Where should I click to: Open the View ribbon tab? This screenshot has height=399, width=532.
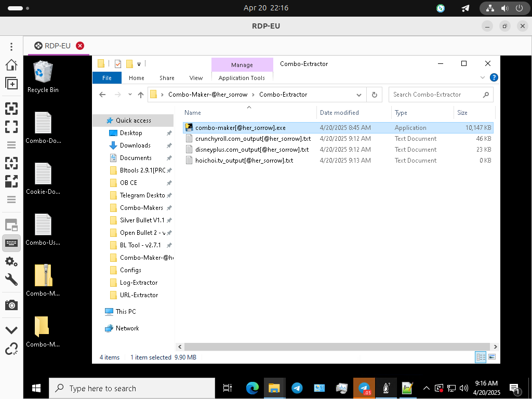point(196,78)
